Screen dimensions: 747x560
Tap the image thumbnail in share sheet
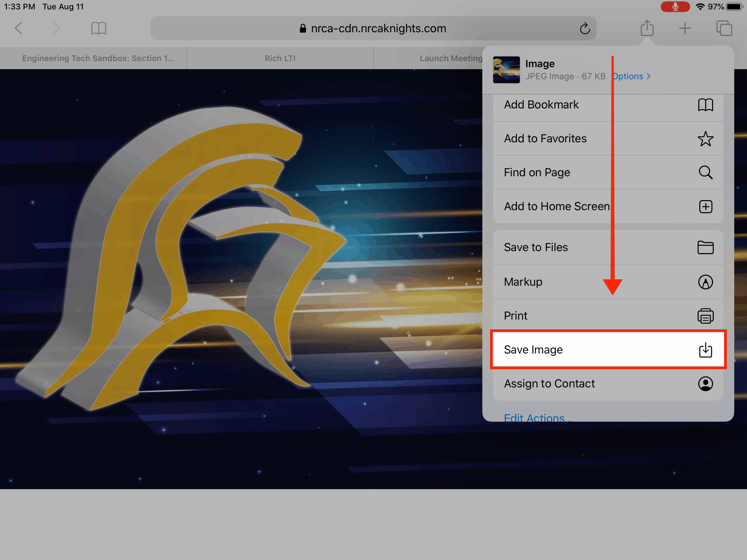[506, 70]
